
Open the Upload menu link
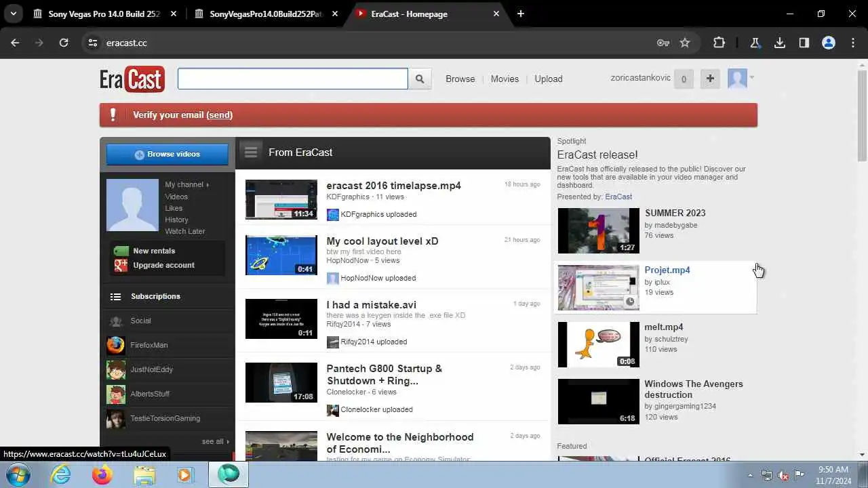coord(549,79)
